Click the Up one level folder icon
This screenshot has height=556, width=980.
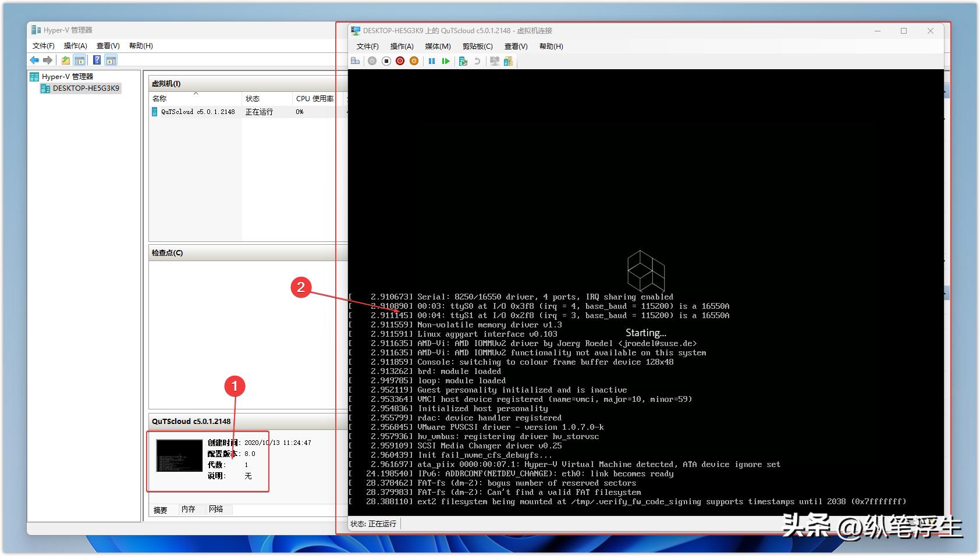click(66, 60)
